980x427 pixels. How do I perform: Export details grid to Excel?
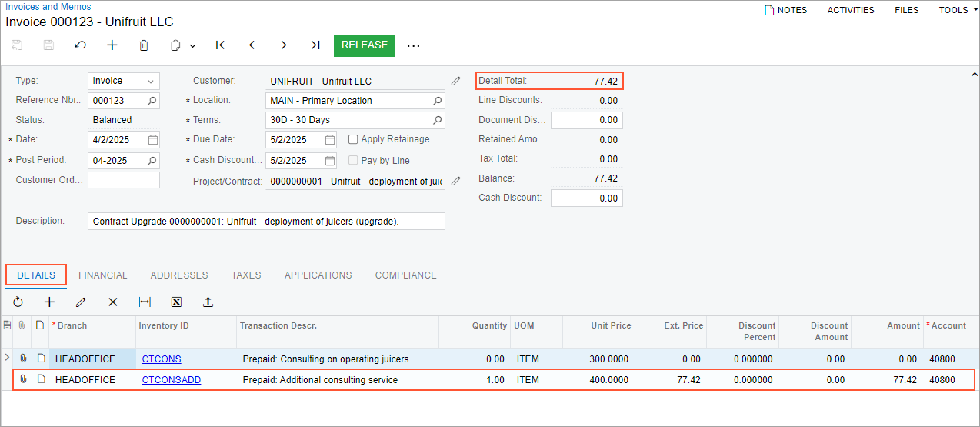176,302
